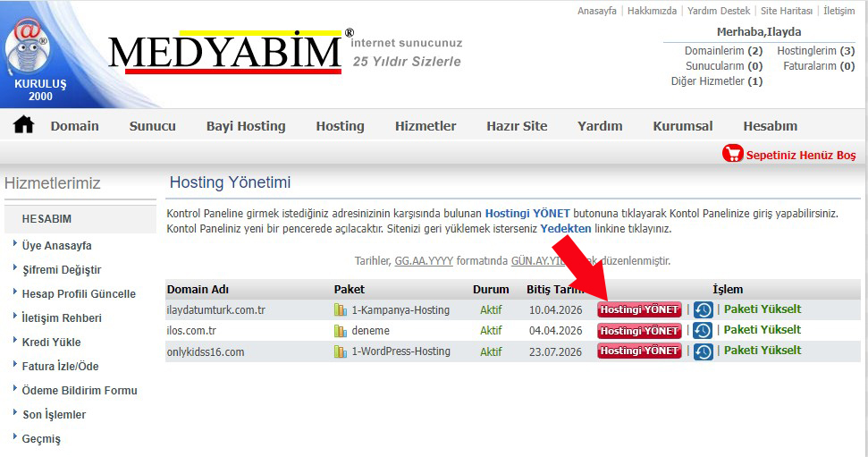Screen dimensions: 868x457
Task: Click the GG.AA.YYYY format text
Action: 424,260
